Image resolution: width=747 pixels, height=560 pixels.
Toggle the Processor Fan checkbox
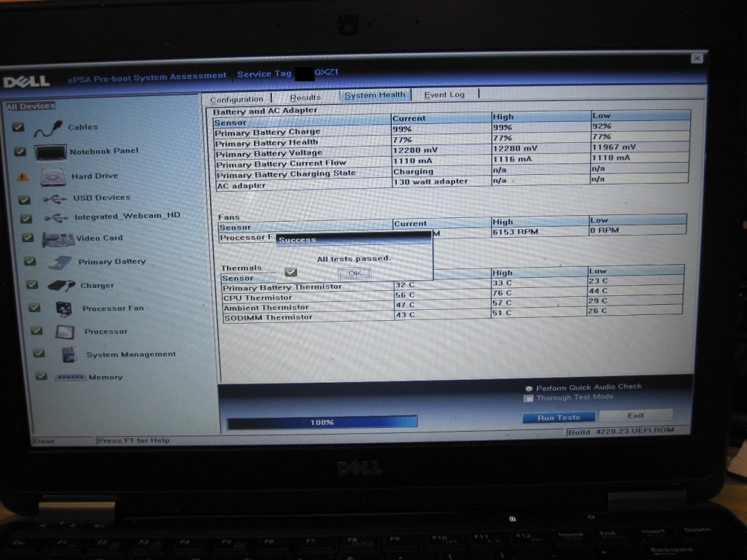click(x=34, y=308)
